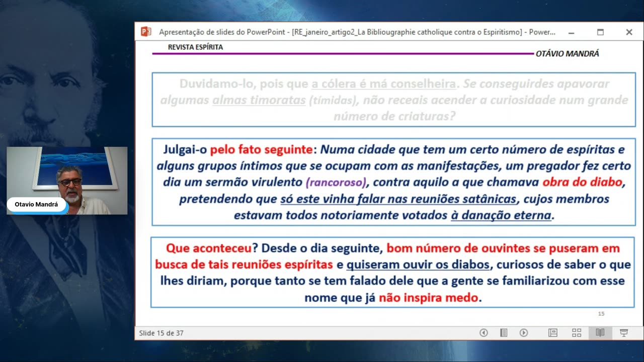The height and width of the screenshot is (362, 644).
Task: Switch to Normal view icon
Action: coord(553,333)
